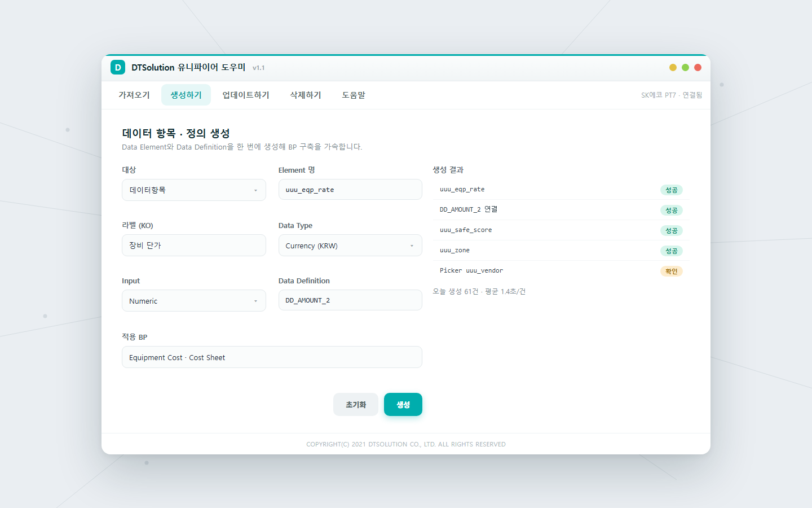
Task: Open the Input dropdown showing Numeric
Action: [x=194, y=301]
